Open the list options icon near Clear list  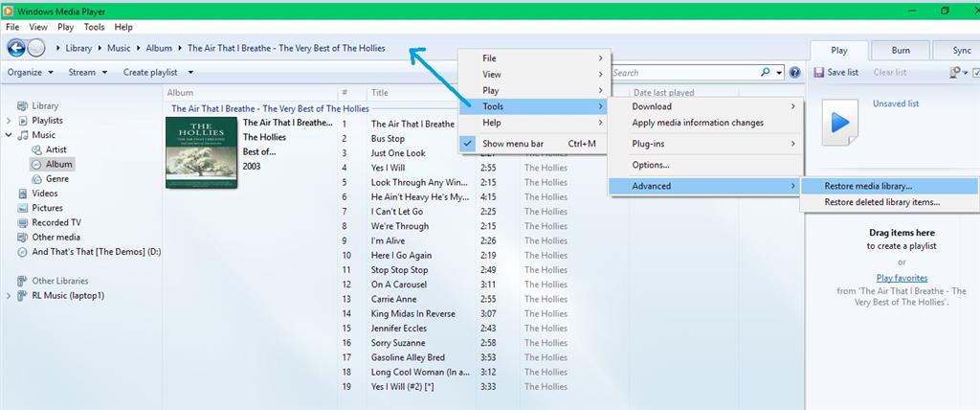click(x=958, y=73)
